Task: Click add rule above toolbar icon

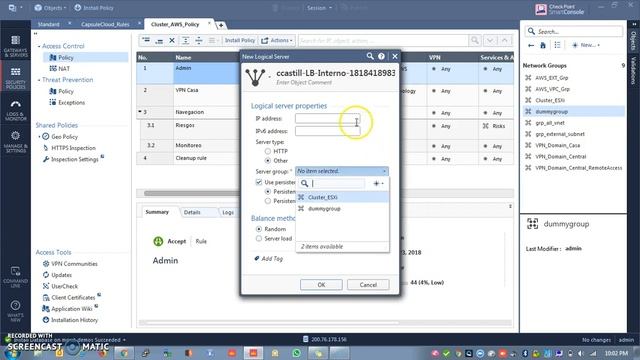Action: click(146, 40)
